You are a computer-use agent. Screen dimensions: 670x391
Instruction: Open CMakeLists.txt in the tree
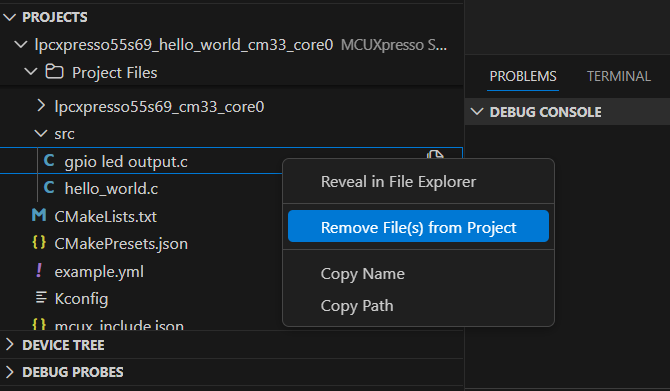click(x=106, y=217)
